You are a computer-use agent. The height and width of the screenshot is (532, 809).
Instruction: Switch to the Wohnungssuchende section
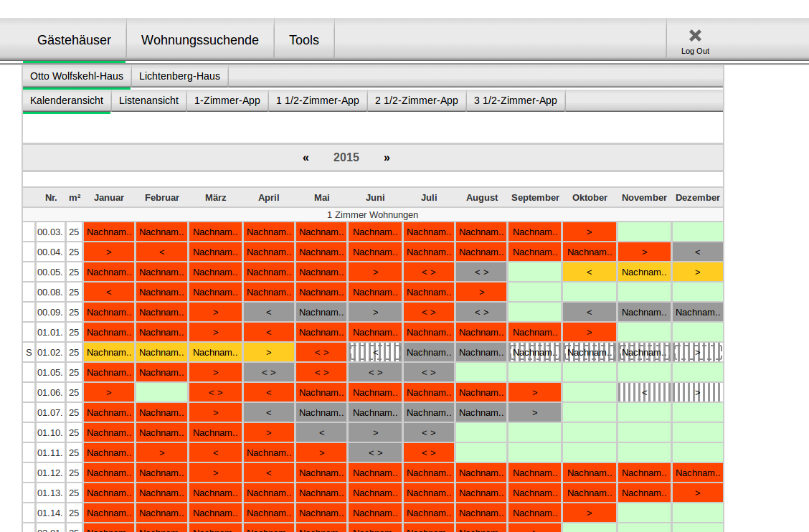pyautogui.click(x=200, y=40)
